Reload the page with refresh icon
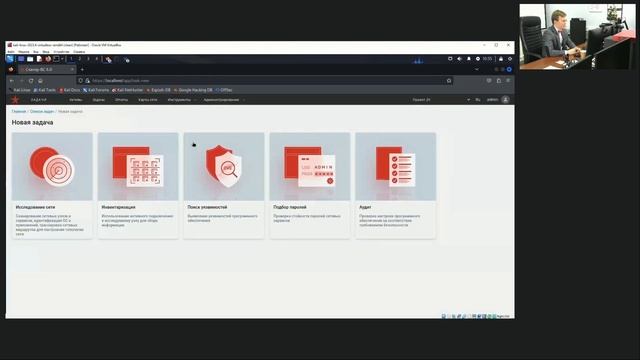This screenshot has height=360, width=640. 31,81
